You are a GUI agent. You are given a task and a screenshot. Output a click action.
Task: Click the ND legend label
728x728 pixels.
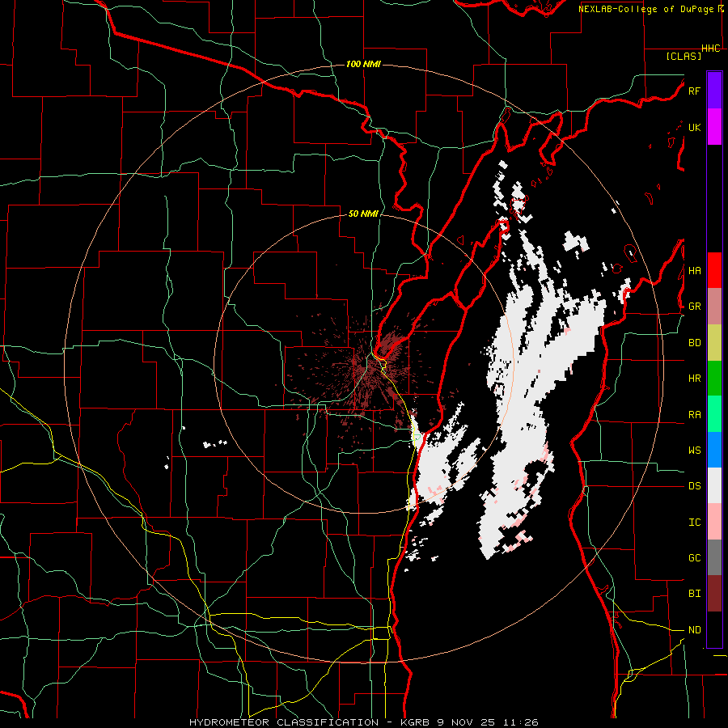(x=694, y=630)
